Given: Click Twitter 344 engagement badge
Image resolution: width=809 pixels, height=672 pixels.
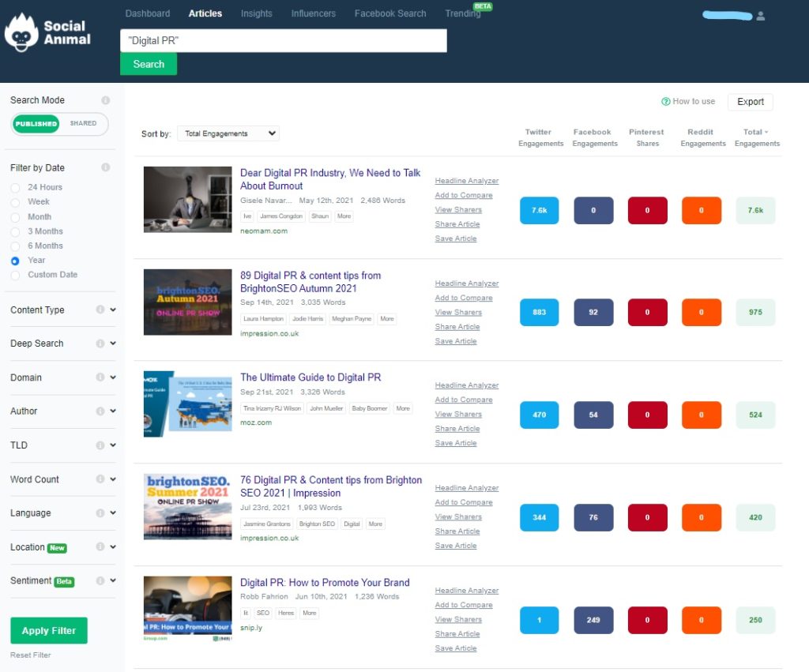Looking at the screenshot, I should (x=539, y=517).
